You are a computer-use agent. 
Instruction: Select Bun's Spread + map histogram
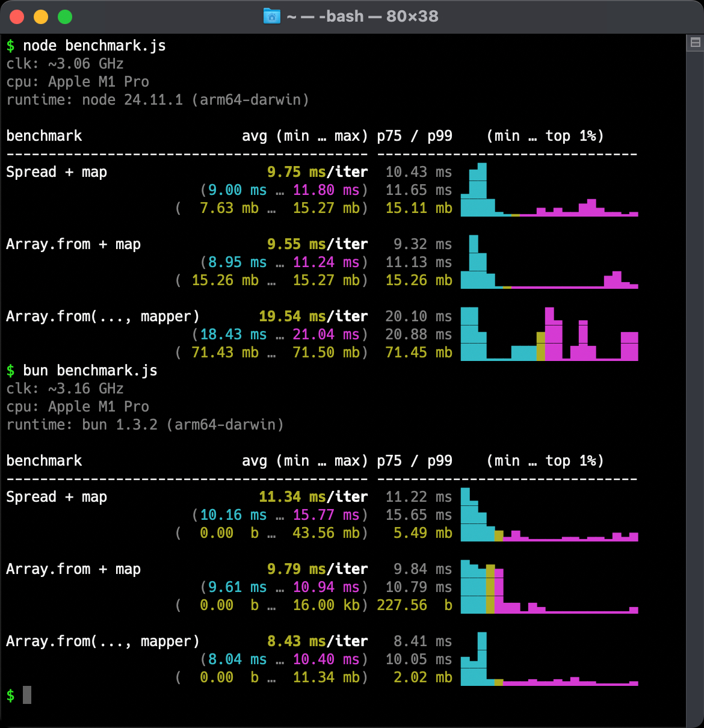549,515
